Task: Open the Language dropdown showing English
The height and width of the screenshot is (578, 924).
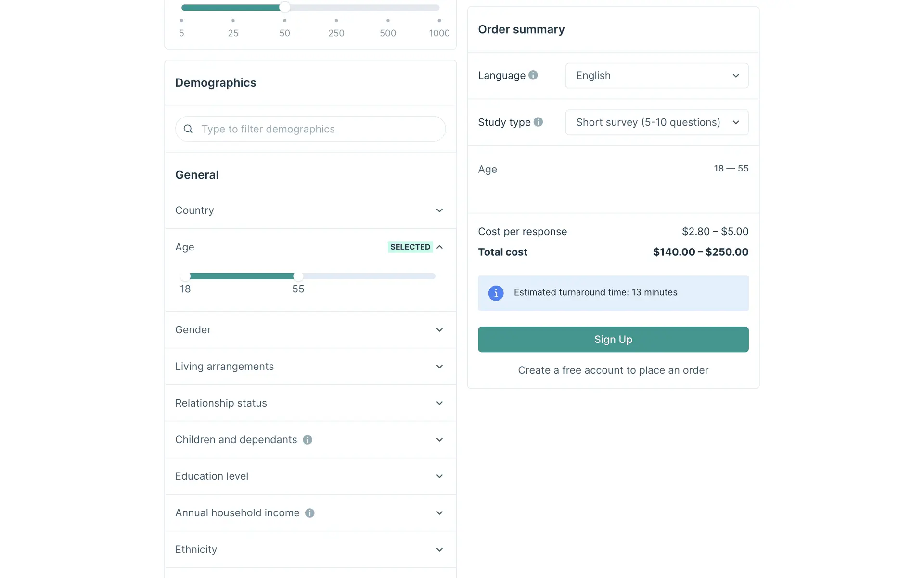Action: click(656, 76)
